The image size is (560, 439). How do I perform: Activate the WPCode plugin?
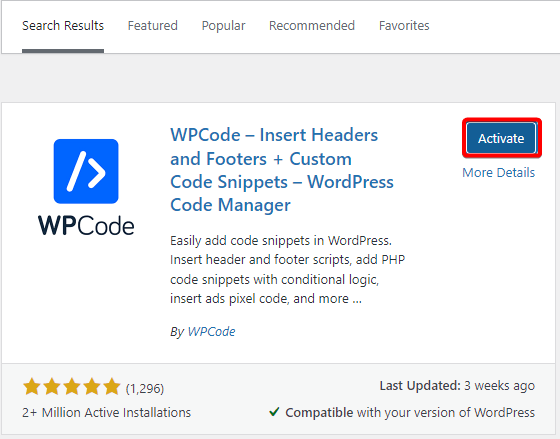pos(501,138)
